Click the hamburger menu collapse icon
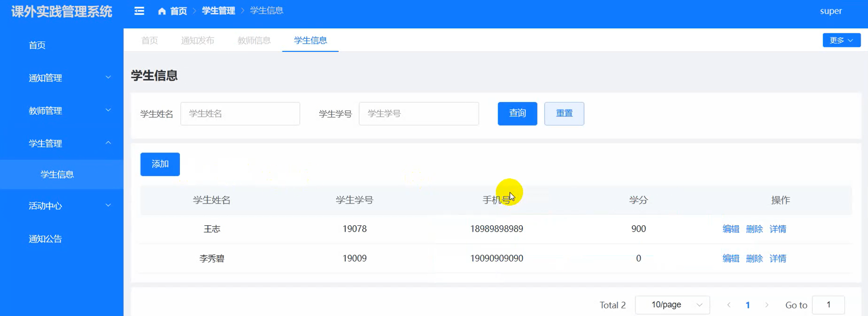This screenshot has width=868, height=316. click(139, 11)
